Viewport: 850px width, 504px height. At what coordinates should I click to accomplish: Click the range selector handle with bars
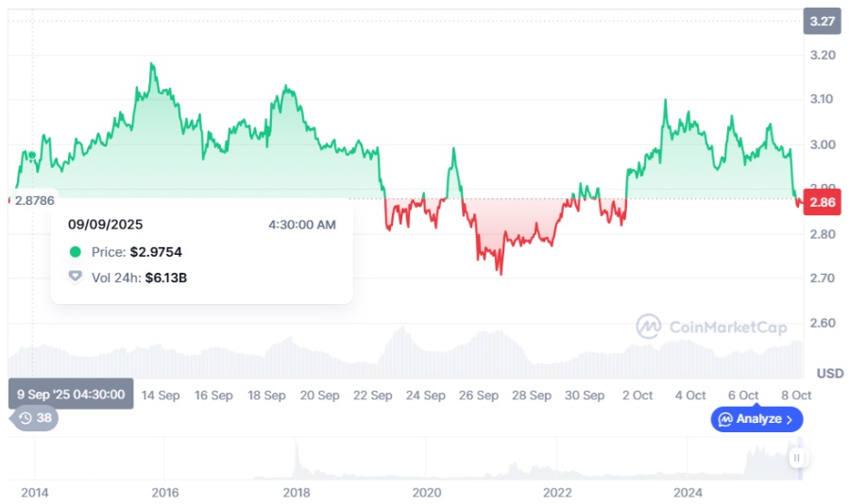tap(797, 458)
